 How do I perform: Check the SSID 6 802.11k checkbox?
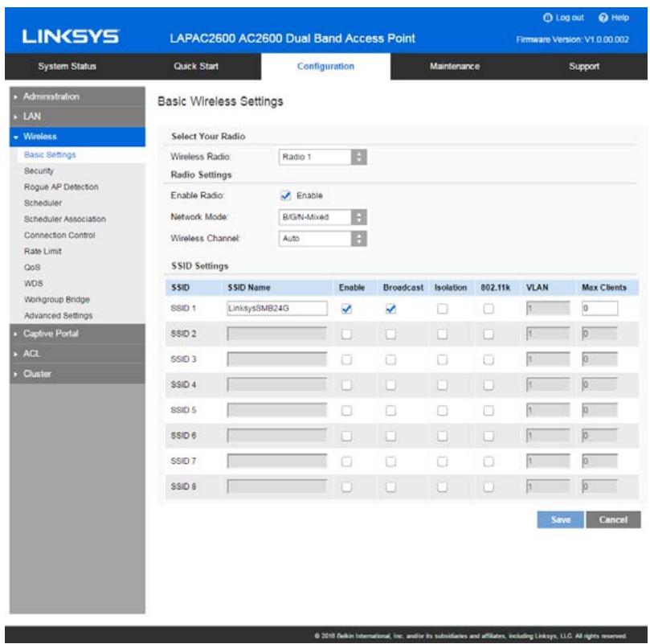pyautogui.click(x=489, y=436)
